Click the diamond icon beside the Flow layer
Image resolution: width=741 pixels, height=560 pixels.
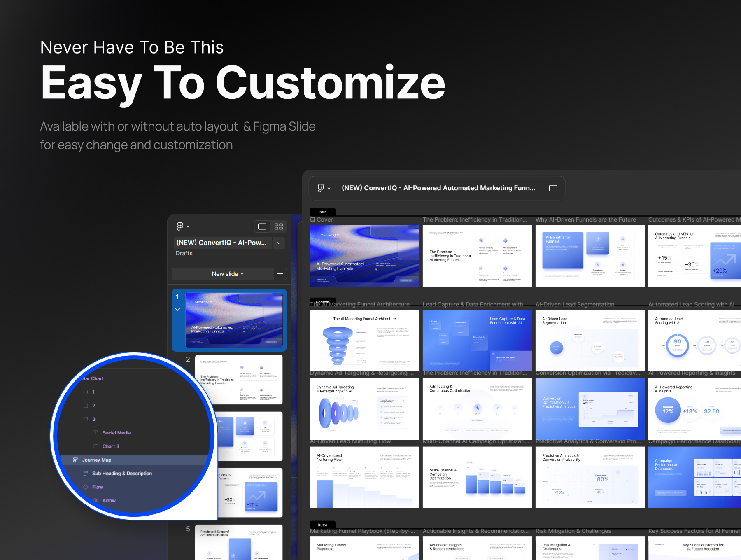86,487
